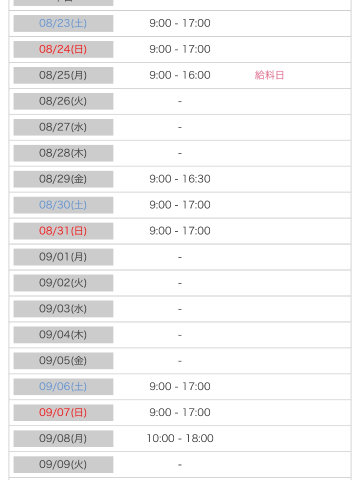Click the 09/09(火) date cell
360x480 pixels.
click(x=63, y=464)
